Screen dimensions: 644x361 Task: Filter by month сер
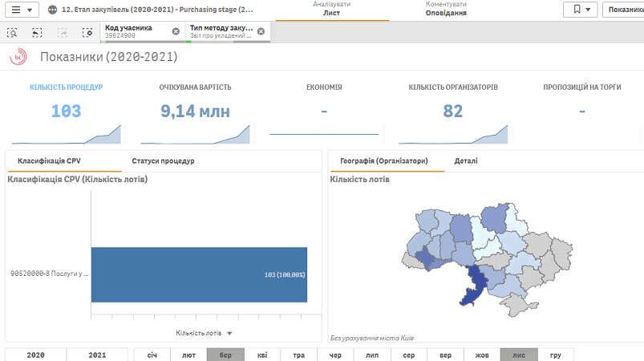[x=409, y=355]
